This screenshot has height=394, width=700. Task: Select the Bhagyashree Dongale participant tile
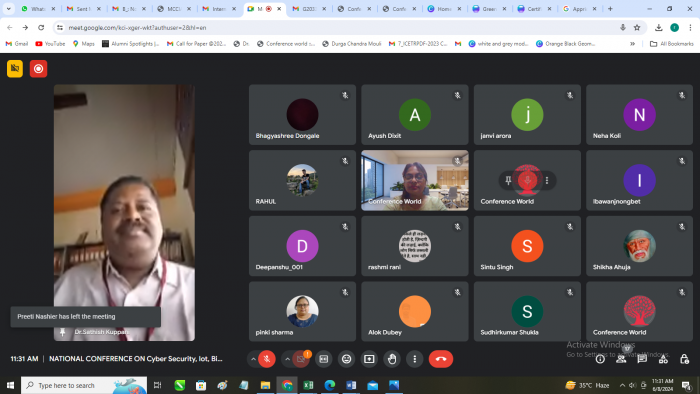[302, 115]
